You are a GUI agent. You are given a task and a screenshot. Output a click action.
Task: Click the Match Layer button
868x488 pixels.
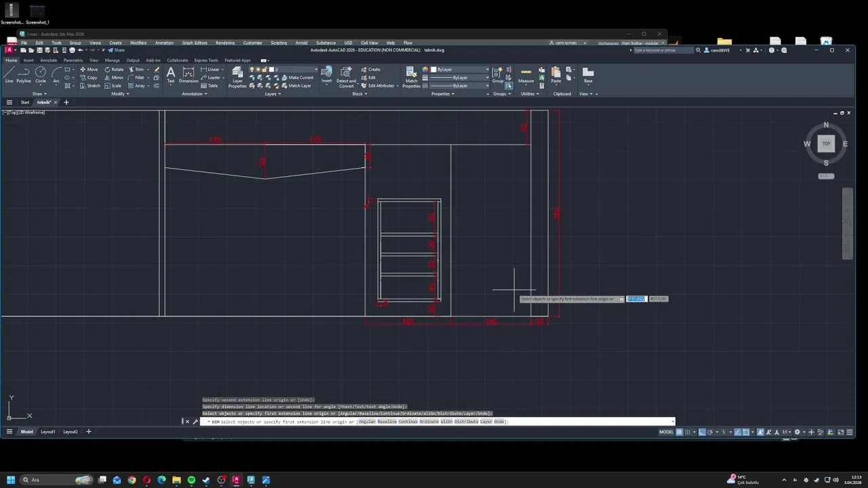[x=296, y=85]
